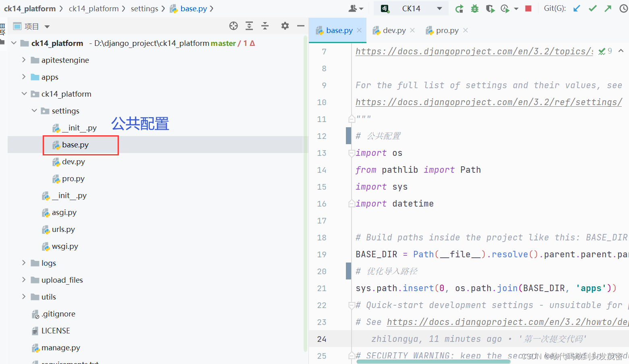
Task: Click ck14_platform root breadcrumb
Action: (30, 8)
